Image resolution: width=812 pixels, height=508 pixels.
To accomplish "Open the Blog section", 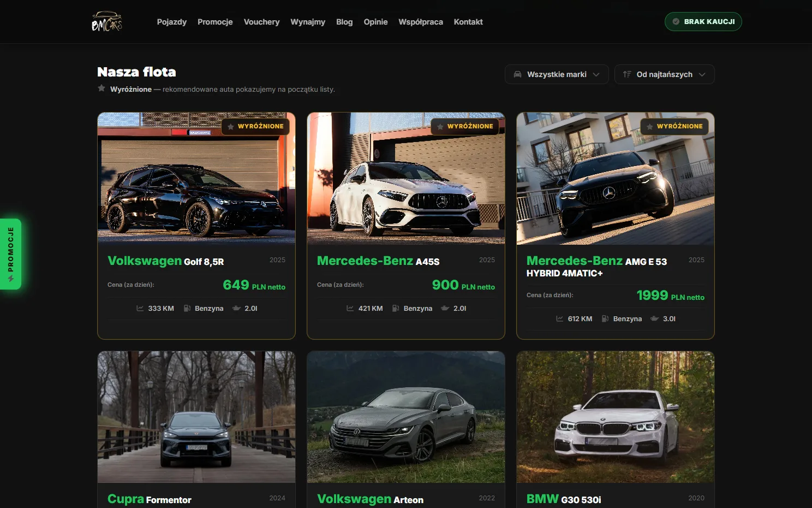I will click(344, 22).
